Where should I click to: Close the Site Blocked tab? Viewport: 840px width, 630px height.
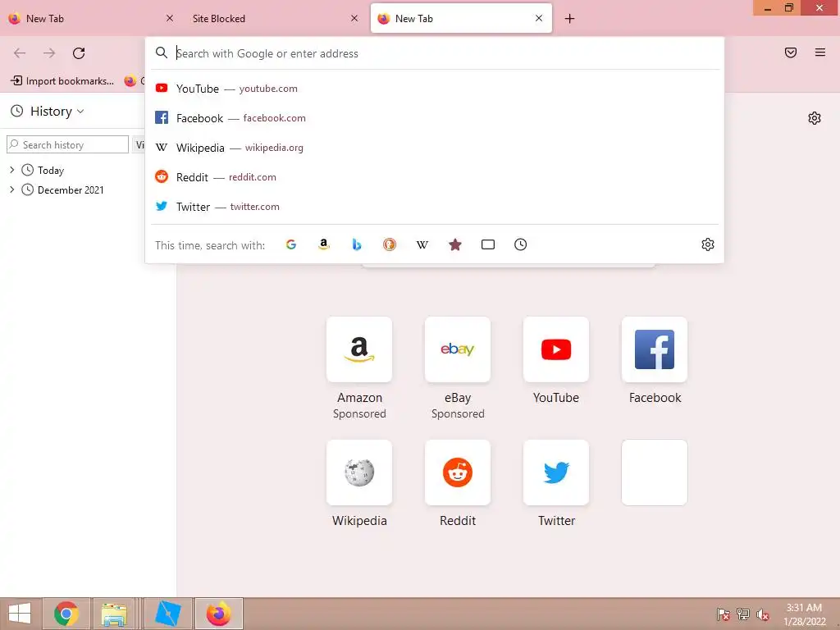point(354,19)
